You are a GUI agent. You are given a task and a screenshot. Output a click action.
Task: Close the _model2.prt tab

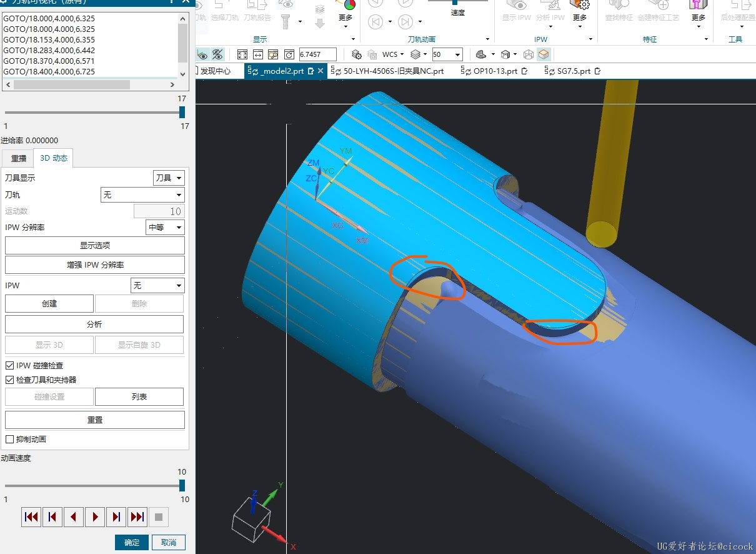(x=321, y=71)
